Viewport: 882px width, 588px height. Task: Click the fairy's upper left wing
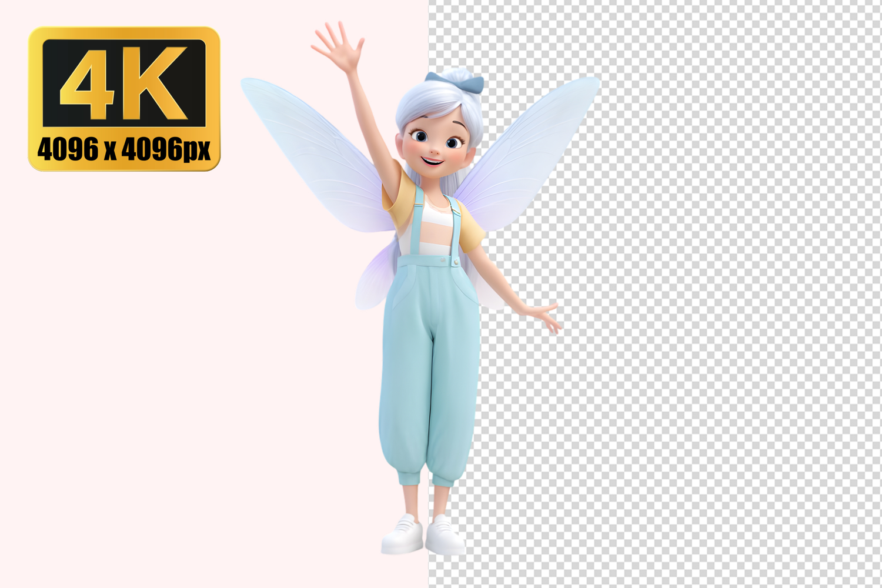point(318,153)
